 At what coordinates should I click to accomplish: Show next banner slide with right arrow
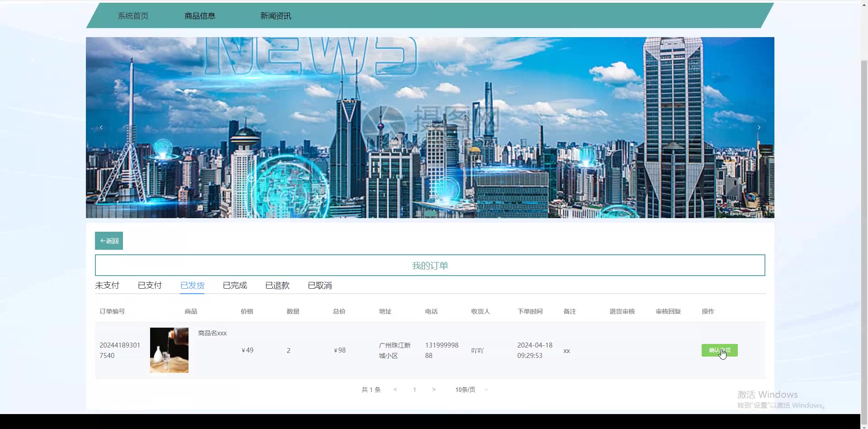759,128
